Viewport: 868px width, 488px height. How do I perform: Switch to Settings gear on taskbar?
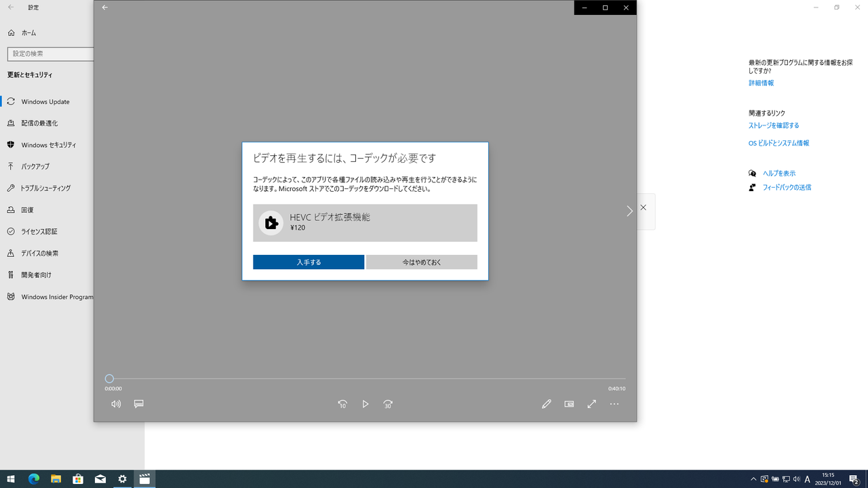click(x=122, y=479)
